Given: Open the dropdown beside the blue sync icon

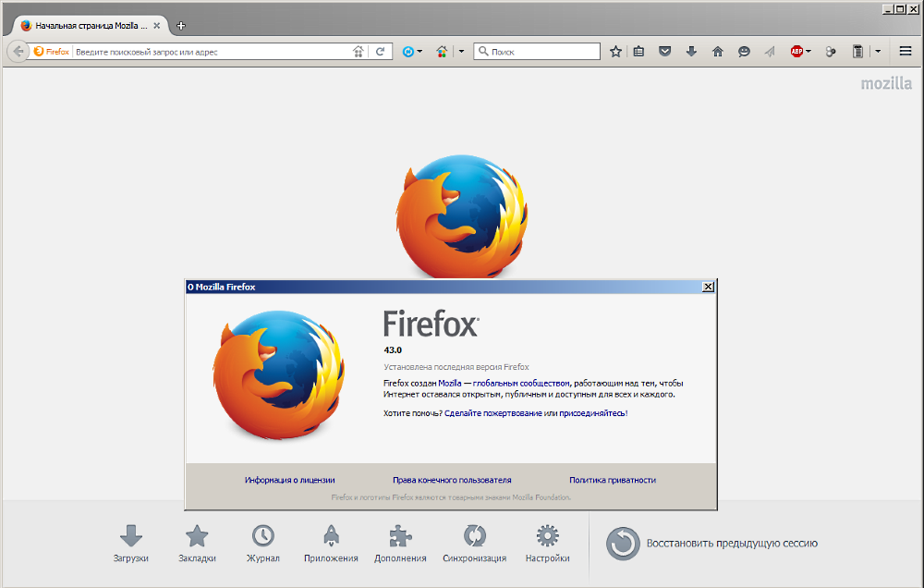Looking at the screenshot, I should [419, 52].
